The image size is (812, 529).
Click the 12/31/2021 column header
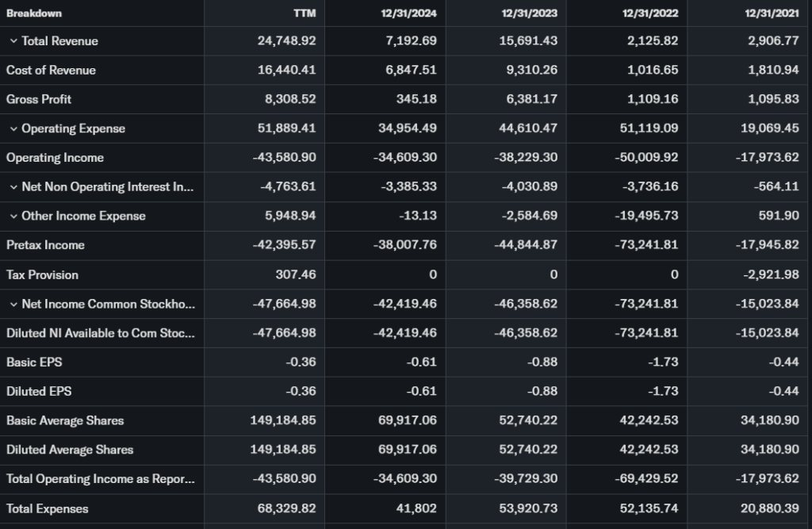772,13
